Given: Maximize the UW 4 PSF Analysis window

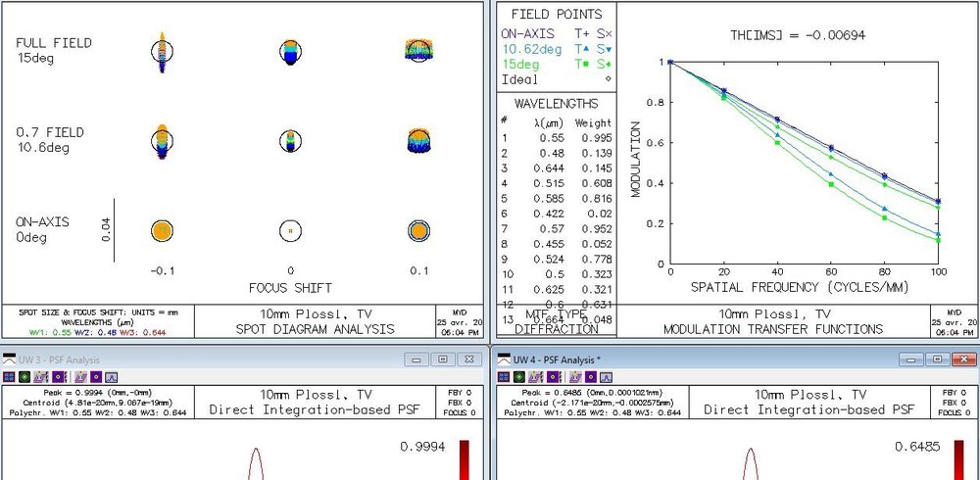Looking at the screenshot, I should [x=938, y=360].
